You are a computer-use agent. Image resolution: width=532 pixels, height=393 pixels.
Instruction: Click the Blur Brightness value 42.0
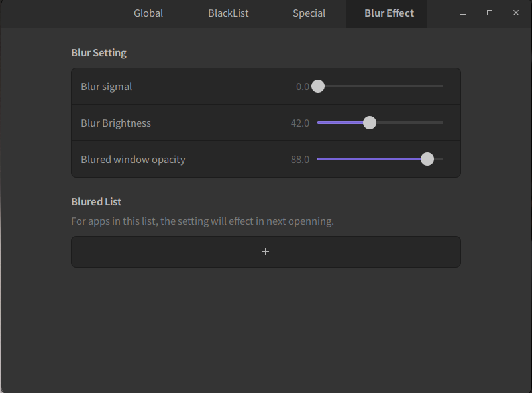coord(300,123)
